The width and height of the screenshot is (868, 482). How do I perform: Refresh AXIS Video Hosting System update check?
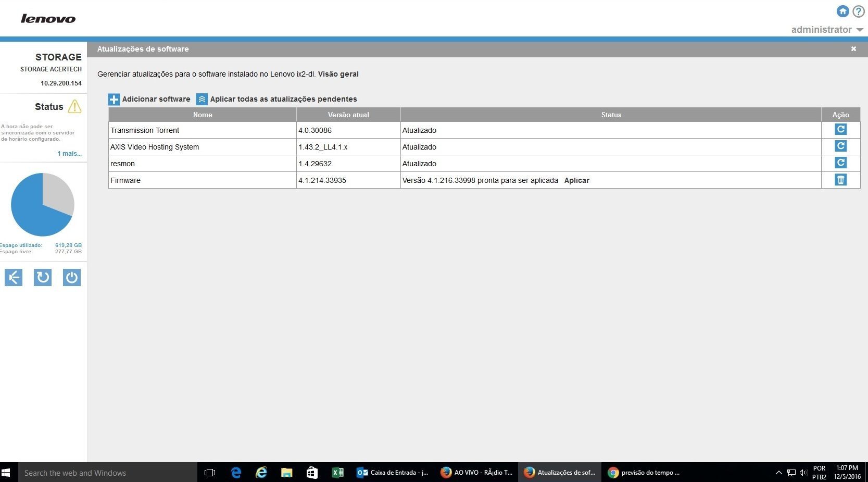[840, 146]
